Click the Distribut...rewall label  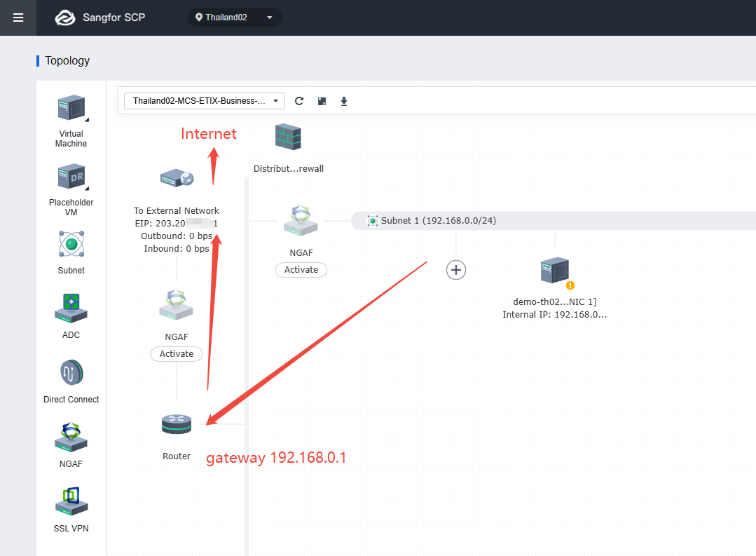coord(289,168)
